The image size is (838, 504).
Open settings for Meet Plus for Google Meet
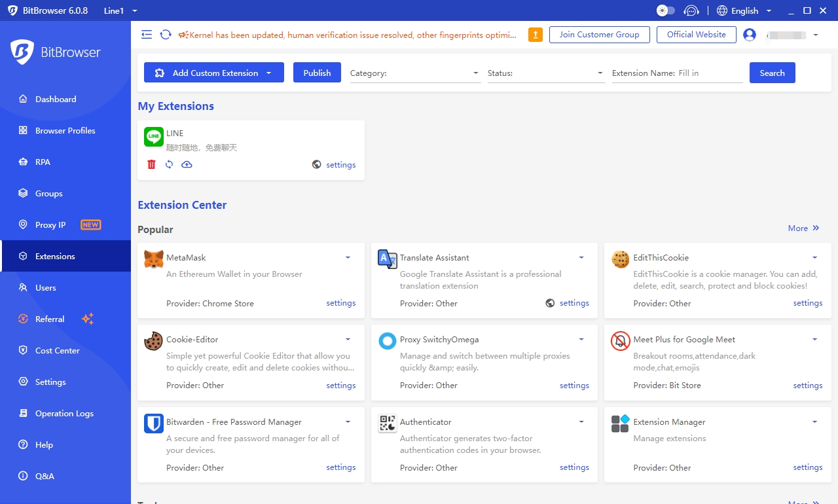(808, 386)
